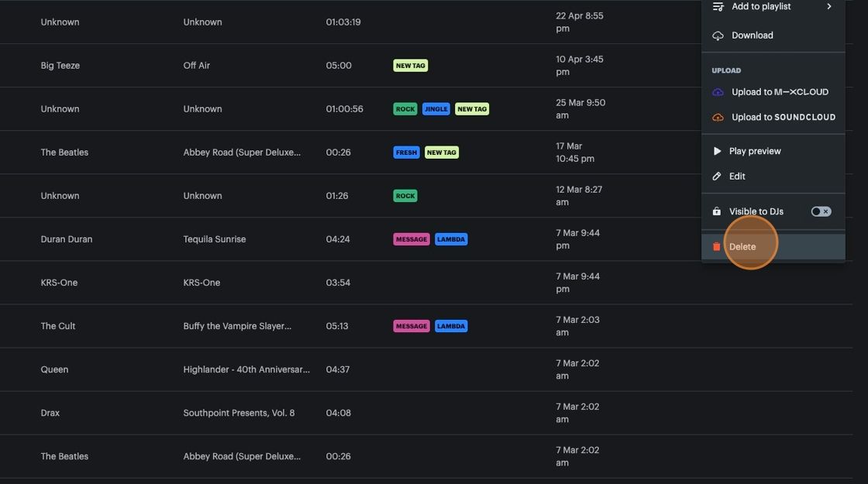Click the Download cloud icon
The height and width of the screenshot is (484, 868).
[718, 36]
